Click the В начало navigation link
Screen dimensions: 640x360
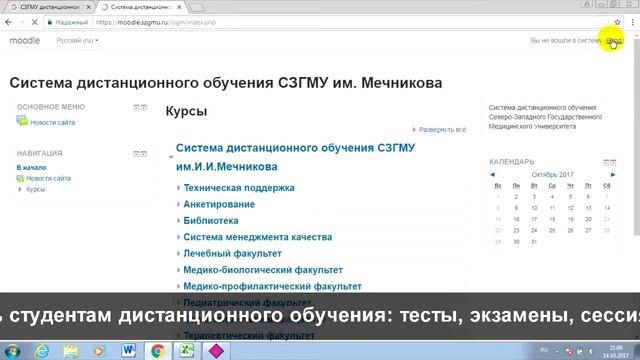(x=31, y=168)
